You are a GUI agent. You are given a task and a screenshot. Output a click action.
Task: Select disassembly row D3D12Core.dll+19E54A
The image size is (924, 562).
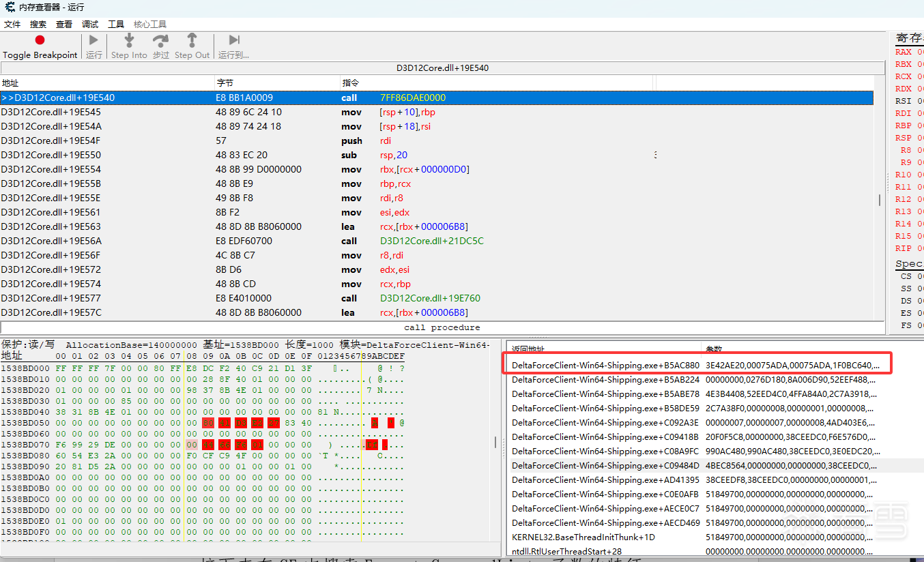[437, 126]
